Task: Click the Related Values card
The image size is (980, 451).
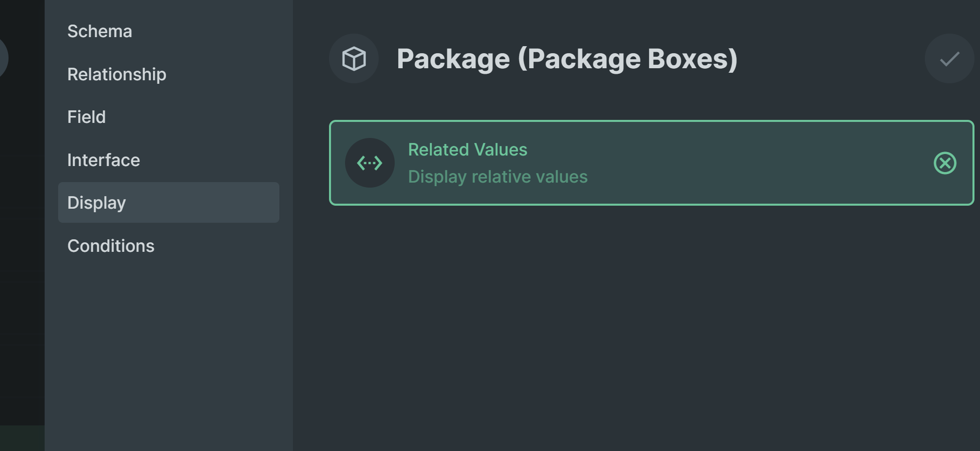Action: pos(602,163)
